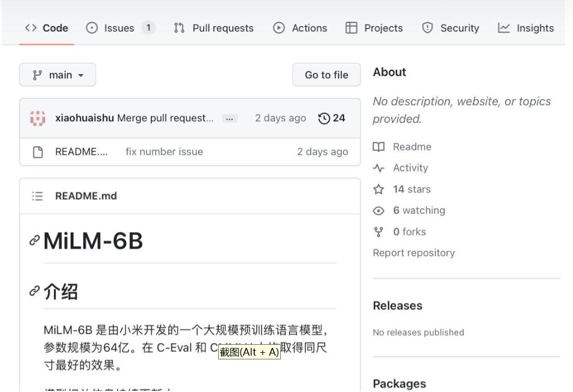The width and height of the screenshot is (573, 392).
Task: Expand the main branch dropdown
Action: coord(58,75)
